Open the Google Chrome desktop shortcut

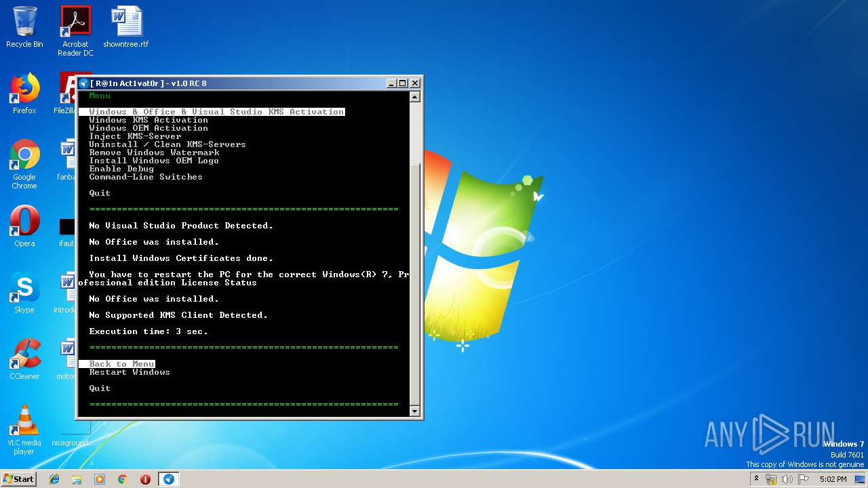pos(24,165)
